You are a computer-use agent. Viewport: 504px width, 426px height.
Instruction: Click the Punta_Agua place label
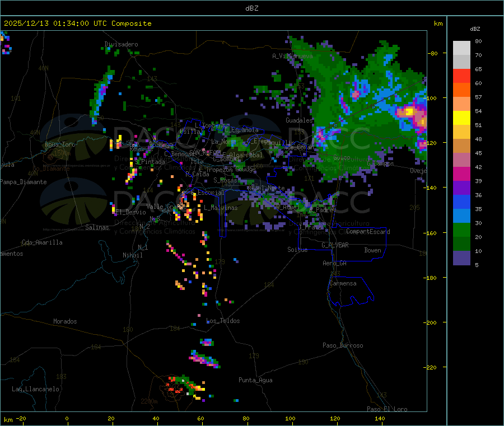click(x=255, y=380)
